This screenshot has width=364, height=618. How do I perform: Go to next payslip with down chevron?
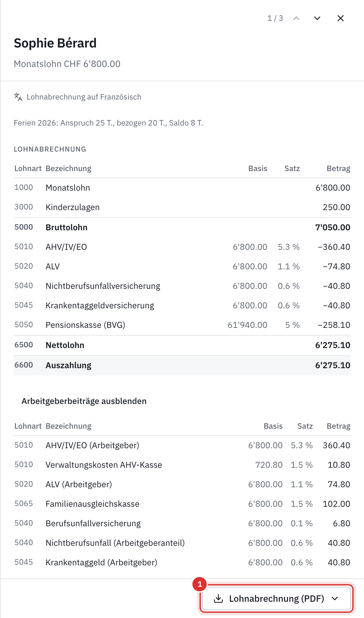pos(317,18)
